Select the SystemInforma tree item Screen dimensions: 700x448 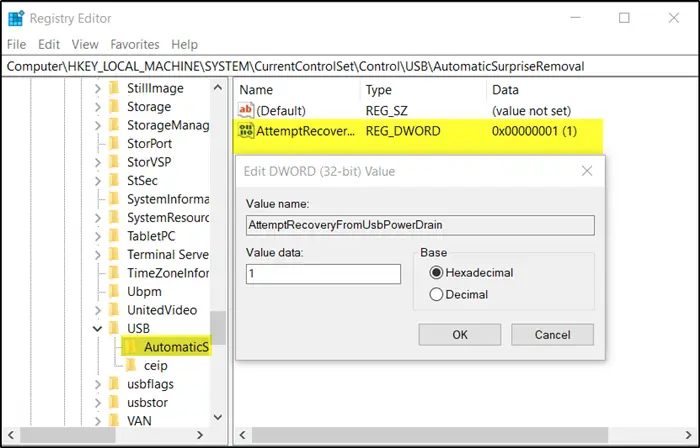coord(168,199)
